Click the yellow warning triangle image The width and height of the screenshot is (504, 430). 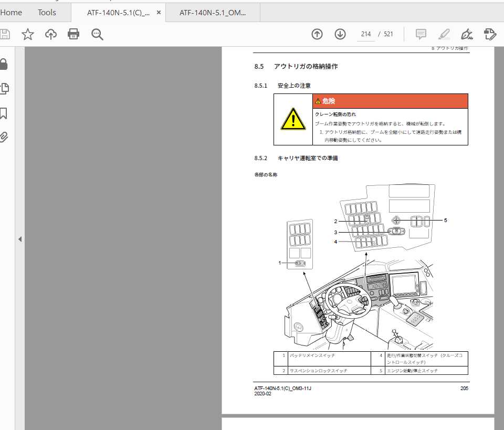pos(293,119)
